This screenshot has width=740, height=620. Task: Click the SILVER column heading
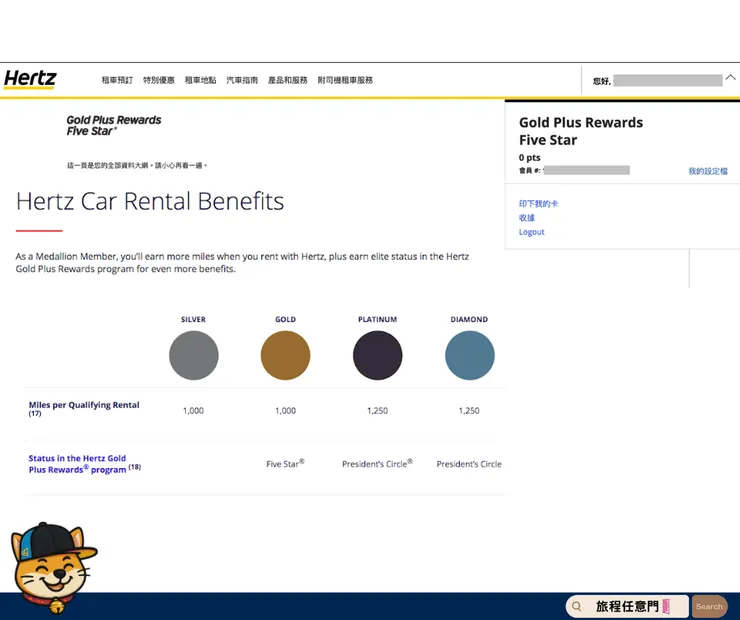point(193,319)
